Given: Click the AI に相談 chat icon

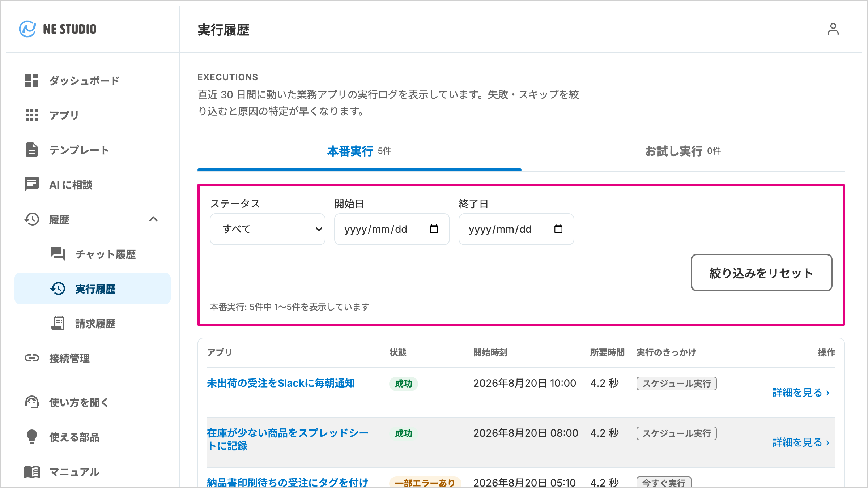Looking at the screenshot, I should click(32, 184).
